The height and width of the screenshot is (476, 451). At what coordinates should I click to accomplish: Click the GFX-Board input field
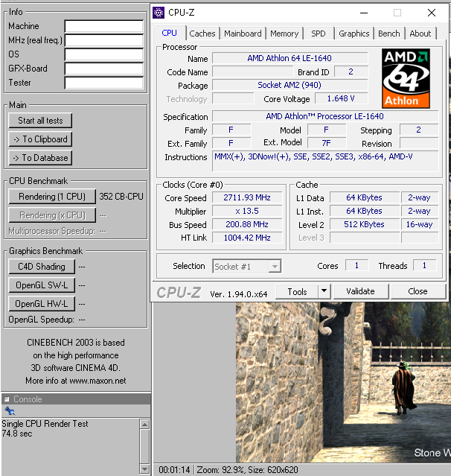(103, 69)
